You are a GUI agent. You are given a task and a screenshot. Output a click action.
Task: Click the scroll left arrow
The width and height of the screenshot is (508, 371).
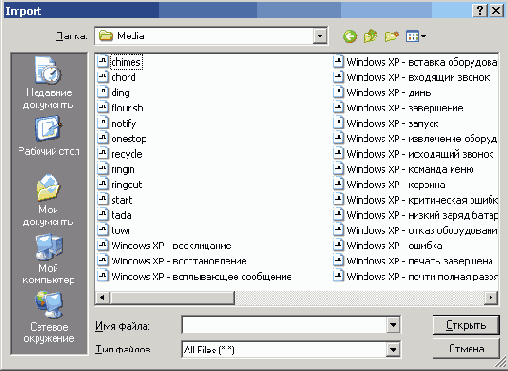click(102, 298)
